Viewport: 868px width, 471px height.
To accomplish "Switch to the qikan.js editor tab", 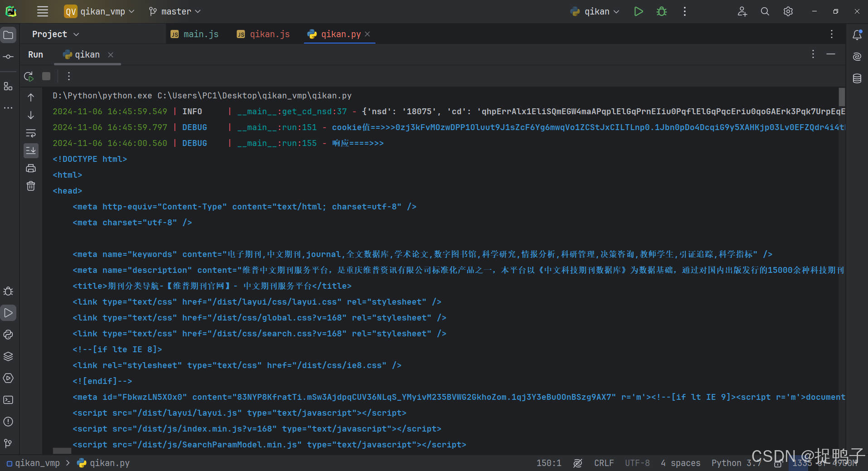I will click(x=263, y=34).
